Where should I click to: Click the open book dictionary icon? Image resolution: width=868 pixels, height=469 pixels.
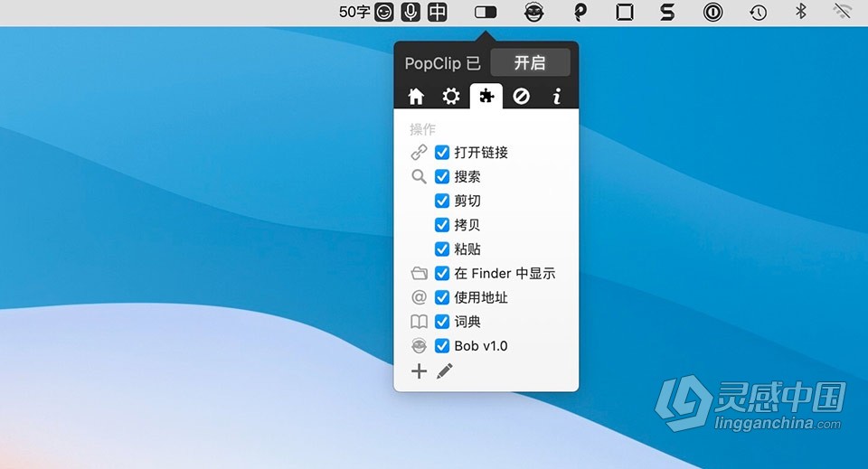pos(419,322)
